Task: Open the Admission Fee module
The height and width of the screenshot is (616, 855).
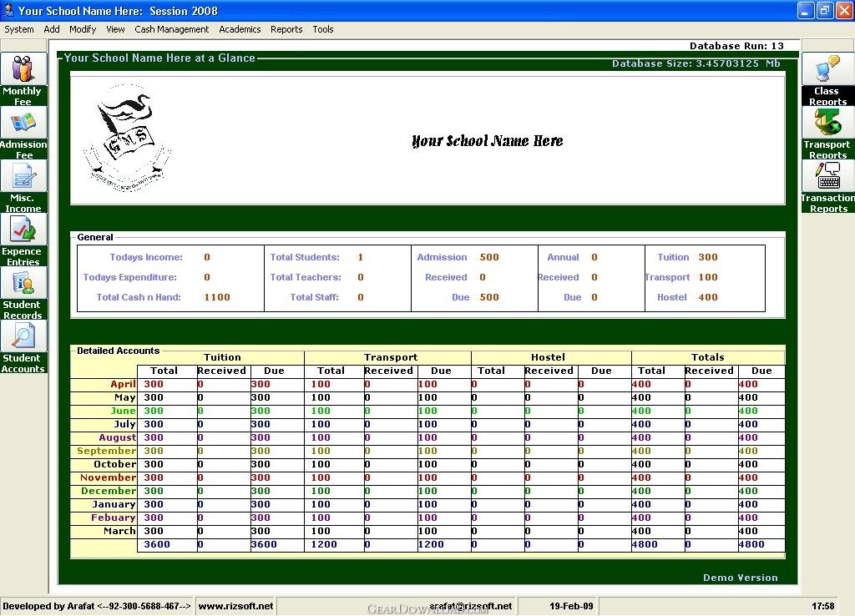Action: [x=23, y=133]
